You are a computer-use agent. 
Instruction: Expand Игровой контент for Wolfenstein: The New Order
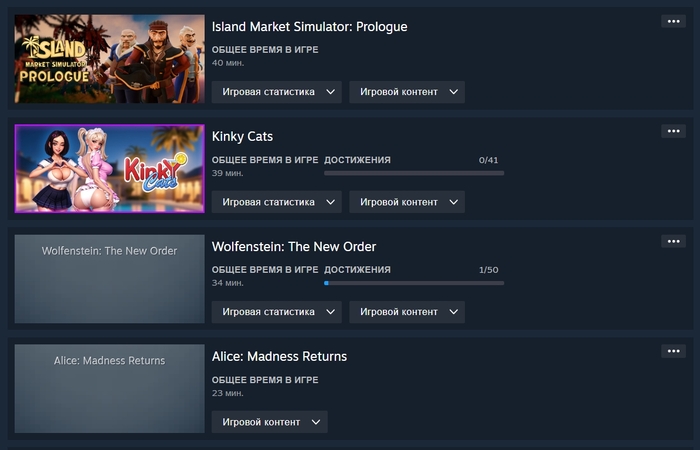coord(406,312)
